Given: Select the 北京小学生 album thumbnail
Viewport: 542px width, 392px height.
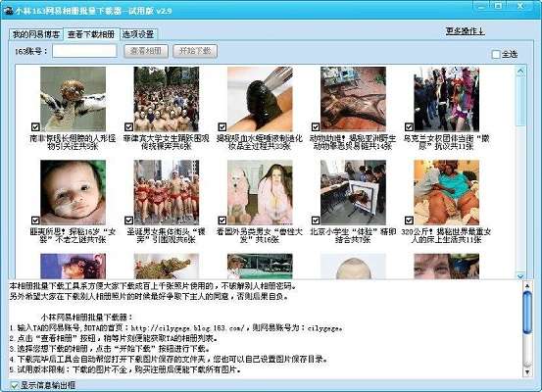Looking at the screenshot, I should click(353, 192).
